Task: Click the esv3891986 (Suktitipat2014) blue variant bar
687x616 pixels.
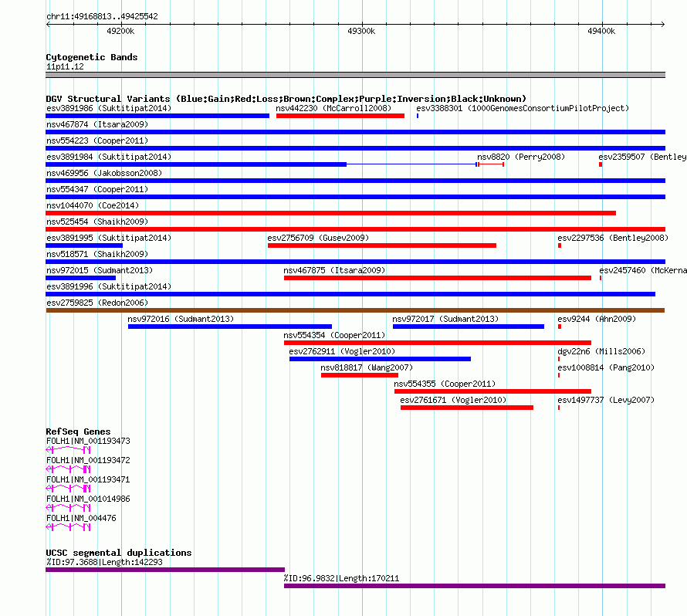Action: [157, 116]
